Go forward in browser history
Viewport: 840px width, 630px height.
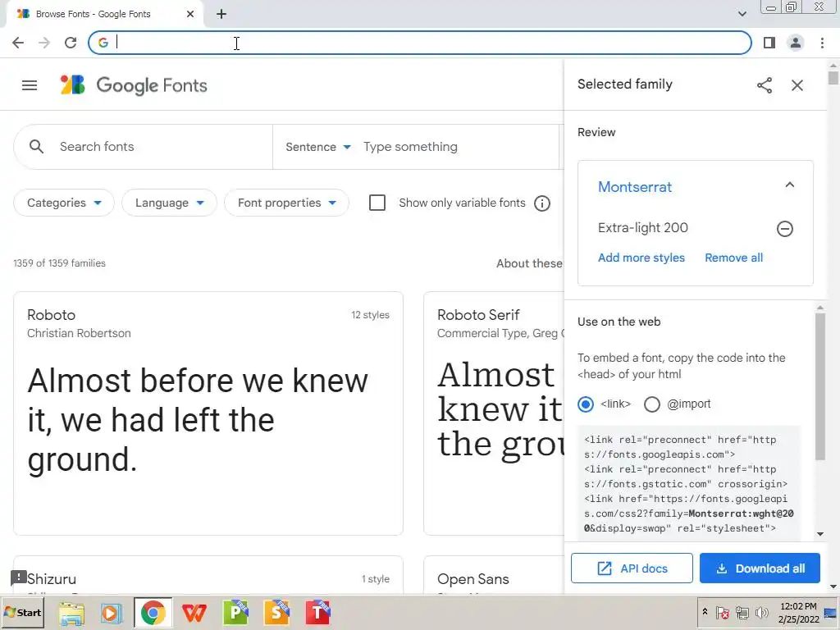(x=44, y=43)
